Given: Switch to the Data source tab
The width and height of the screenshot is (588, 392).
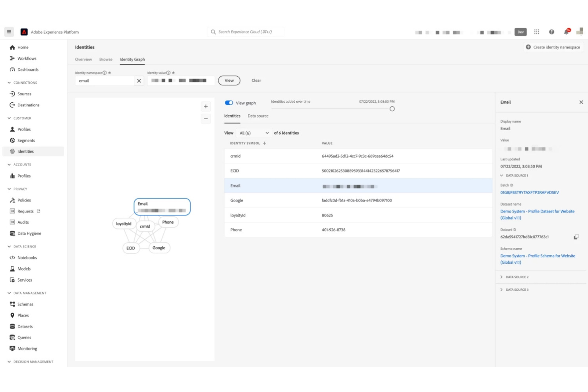Looking at the screenshot, I should tap(258, 116).
